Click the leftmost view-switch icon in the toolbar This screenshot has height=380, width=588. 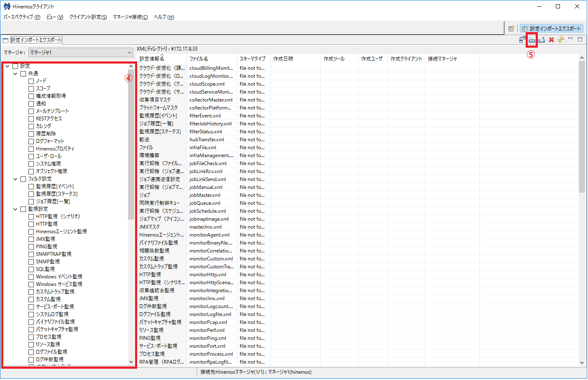(x=522, y=39)
